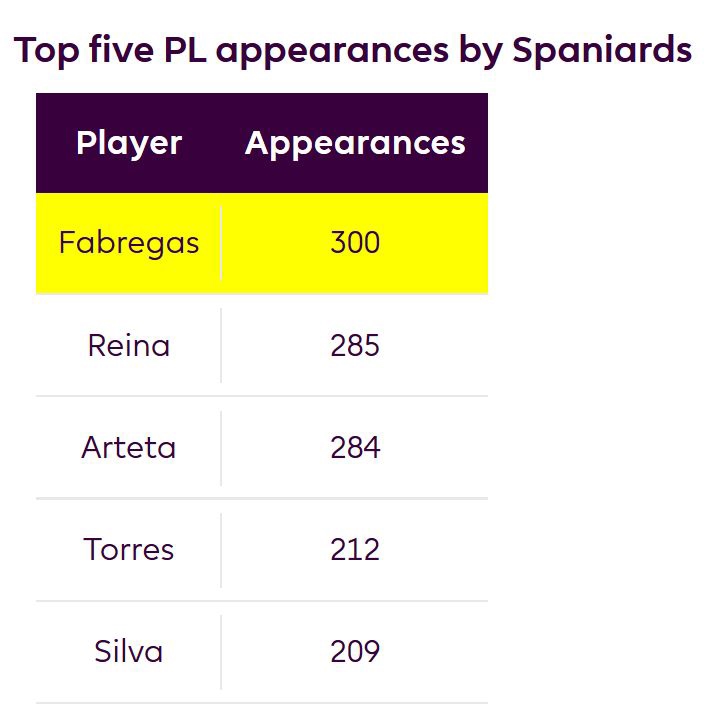Click the column divider in Silva's row
Screen dimensions: 706x708
[x=221, y=652]
